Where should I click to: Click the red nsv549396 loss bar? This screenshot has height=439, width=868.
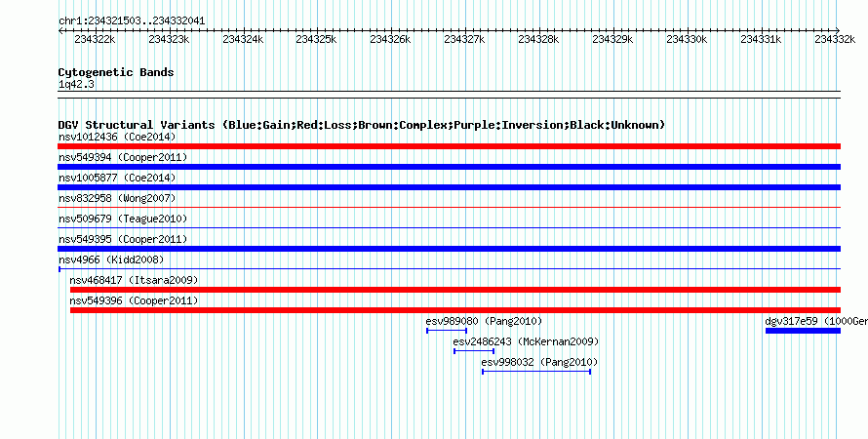pyautogui.click(x=455, y=310)
